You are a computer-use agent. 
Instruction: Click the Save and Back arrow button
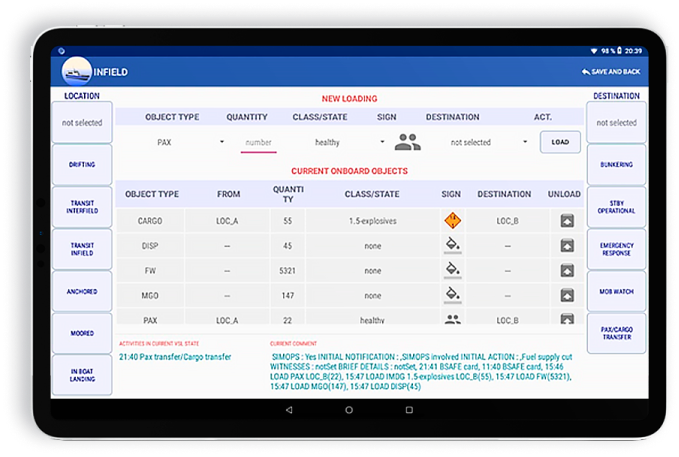(611, 71)
